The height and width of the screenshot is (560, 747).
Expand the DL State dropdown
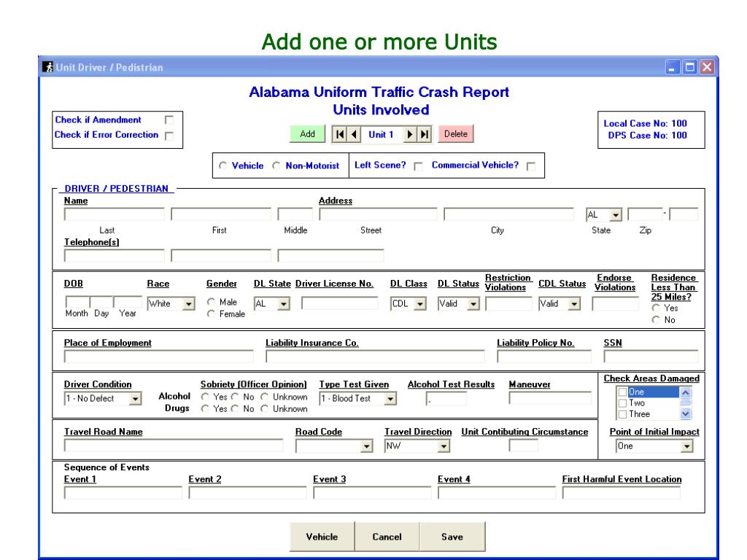[284, 304]
